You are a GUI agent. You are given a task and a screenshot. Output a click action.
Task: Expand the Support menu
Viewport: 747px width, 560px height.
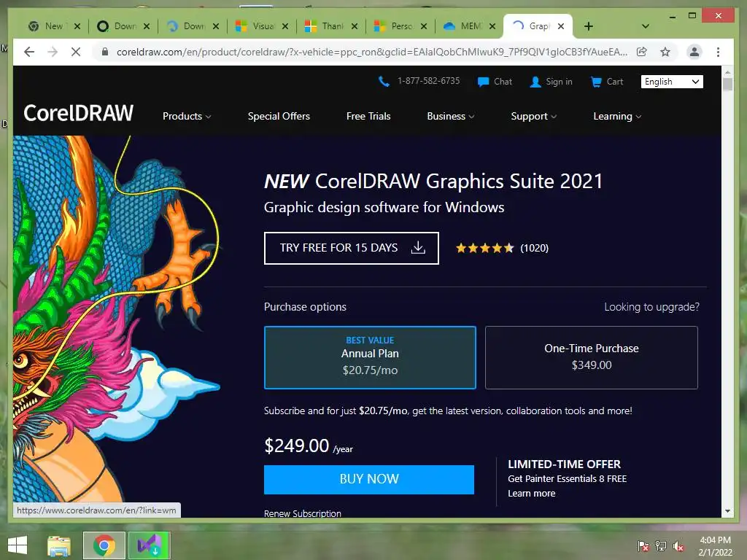coord(533,116)
